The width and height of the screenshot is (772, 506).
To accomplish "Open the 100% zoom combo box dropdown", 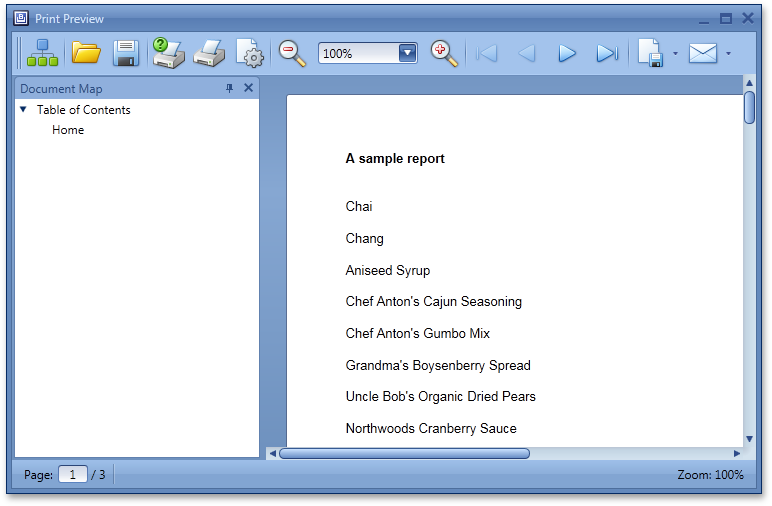I will click(408, 53).
